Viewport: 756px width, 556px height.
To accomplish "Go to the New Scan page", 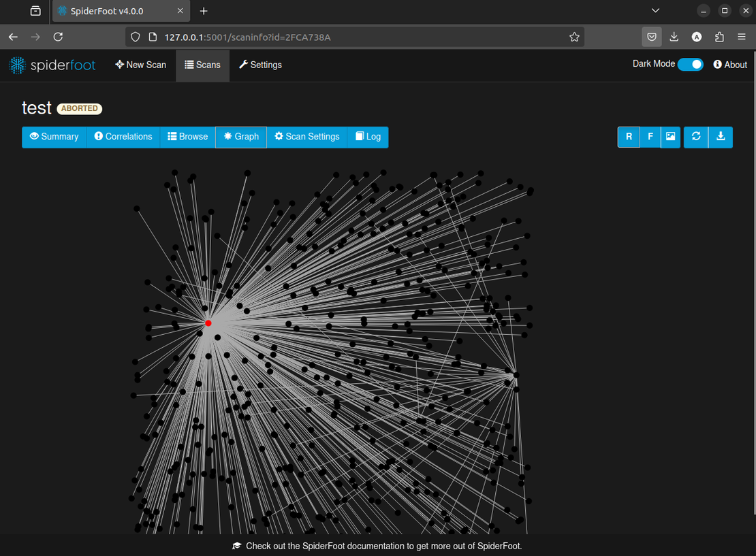I will 141,65.
